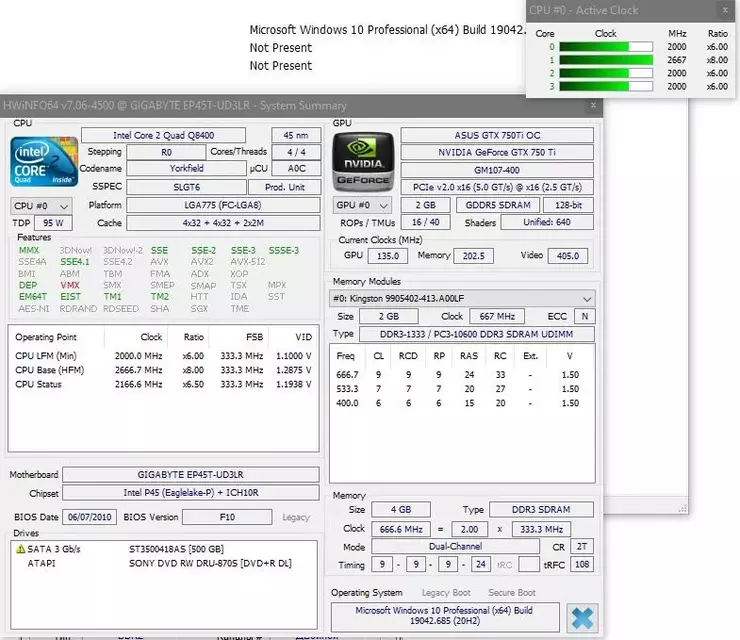
Task: Click the Intel P45 chipset field
Action: 191,493
